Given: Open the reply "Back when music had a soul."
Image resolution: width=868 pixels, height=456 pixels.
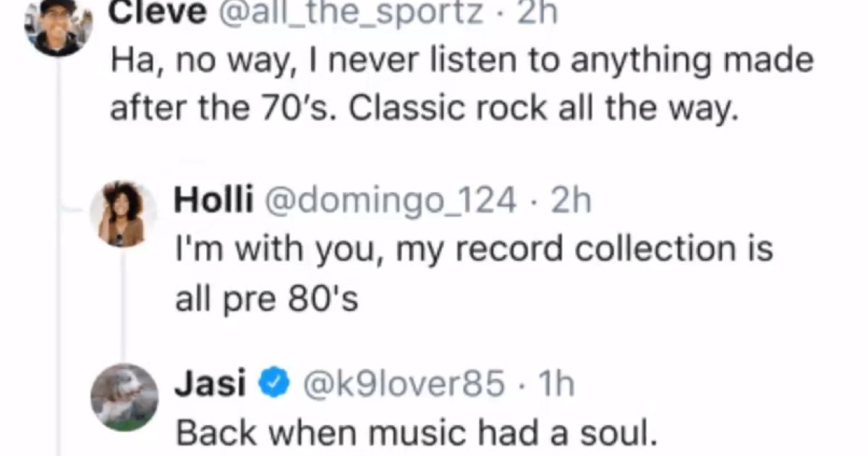Looking at the screenshot, I should [x=414, y=433].
